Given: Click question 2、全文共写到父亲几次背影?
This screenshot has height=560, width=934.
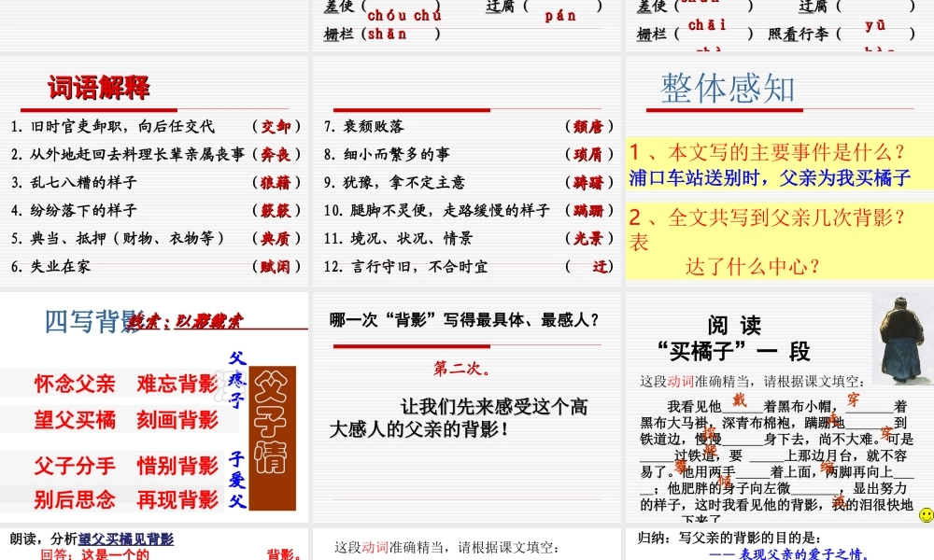Looking at the screenshot, I should point(767,217).
